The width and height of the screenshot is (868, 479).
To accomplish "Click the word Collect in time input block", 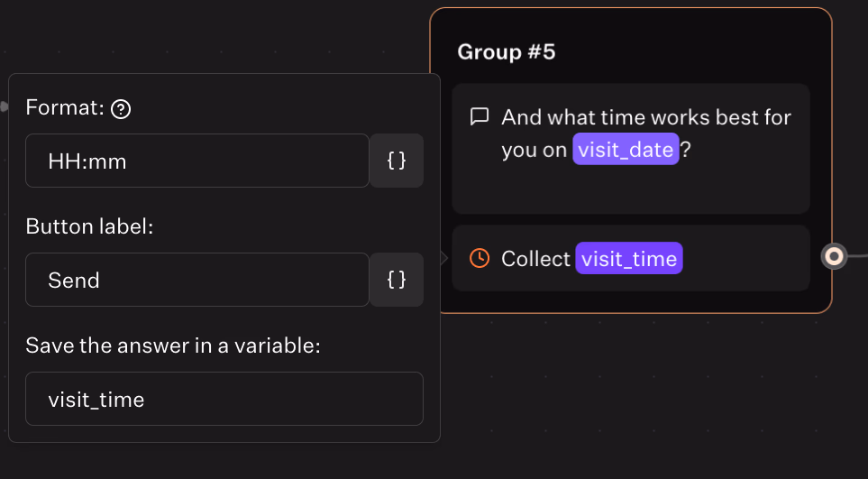I will point(535,259).
